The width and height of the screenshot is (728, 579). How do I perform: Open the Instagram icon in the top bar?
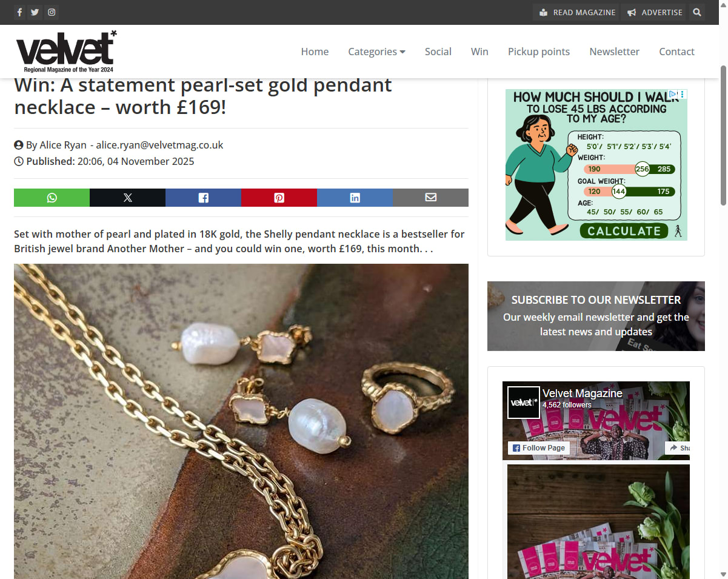click(x=52, y=12)
